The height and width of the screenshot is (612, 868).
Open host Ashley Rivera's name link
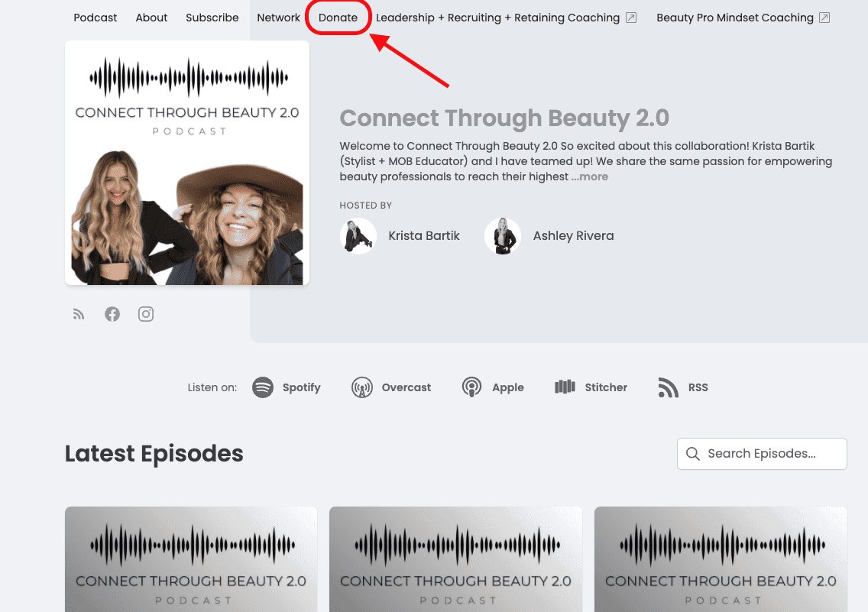(x=574, y=236)
